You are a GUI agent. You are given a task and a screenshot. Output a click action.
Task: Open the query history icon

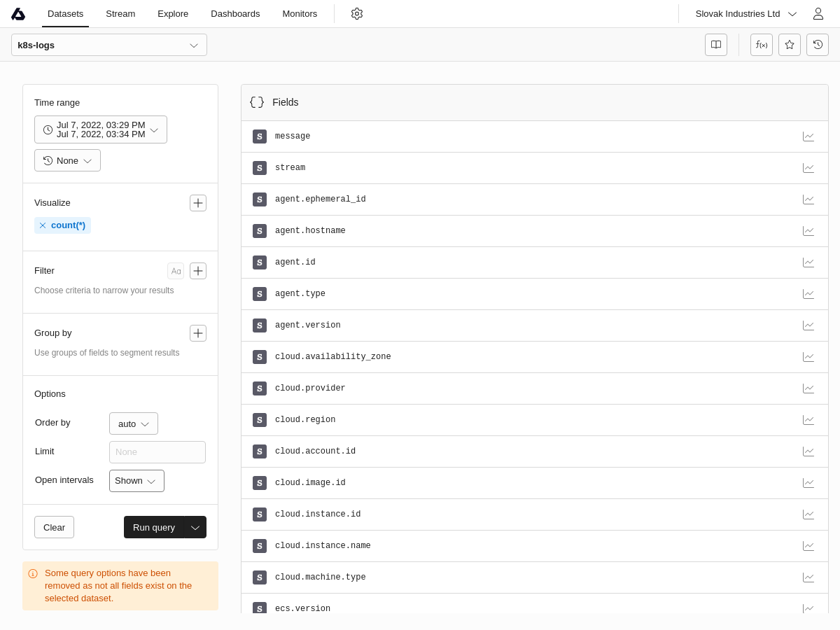(818, 45)
